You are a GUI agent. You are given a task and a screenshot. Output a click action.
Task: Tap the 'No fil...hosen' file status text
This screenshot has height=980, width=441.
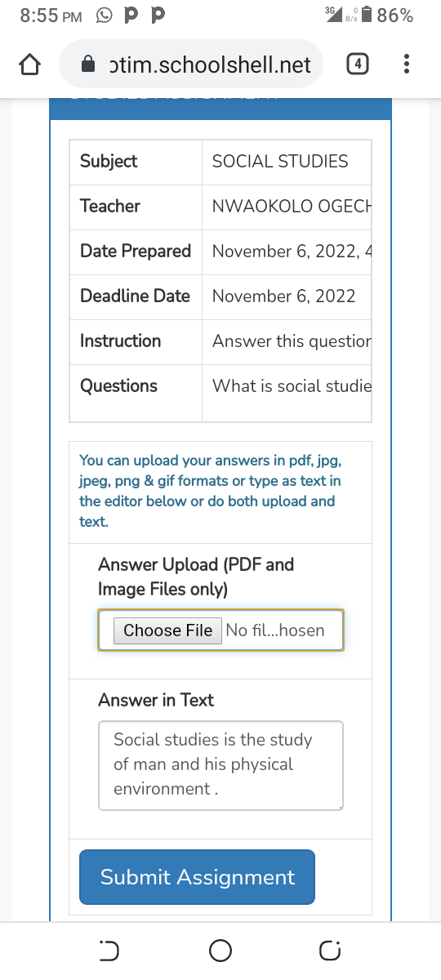point(275,630)
